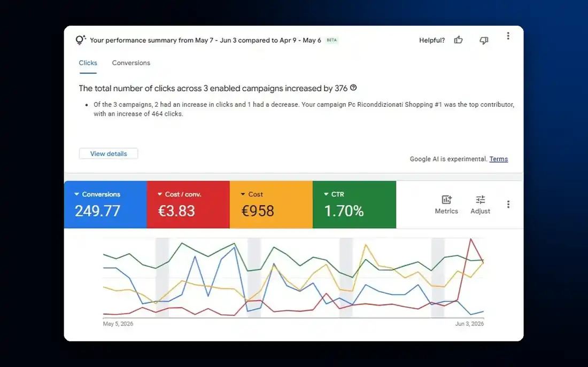Screen dimensions: 588x367
Task: Switch to the Clicks tab
Action: [x=88, y=63]
